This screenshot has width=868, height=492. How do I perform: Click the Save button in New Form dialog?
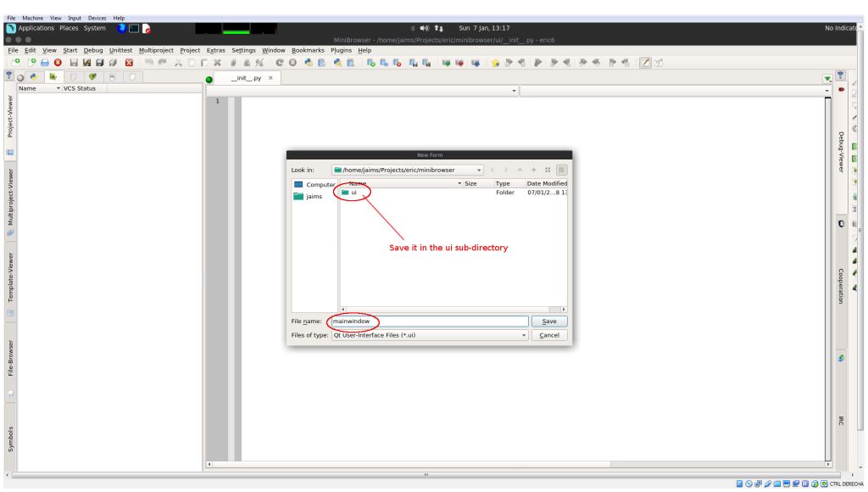pos(549,321)
